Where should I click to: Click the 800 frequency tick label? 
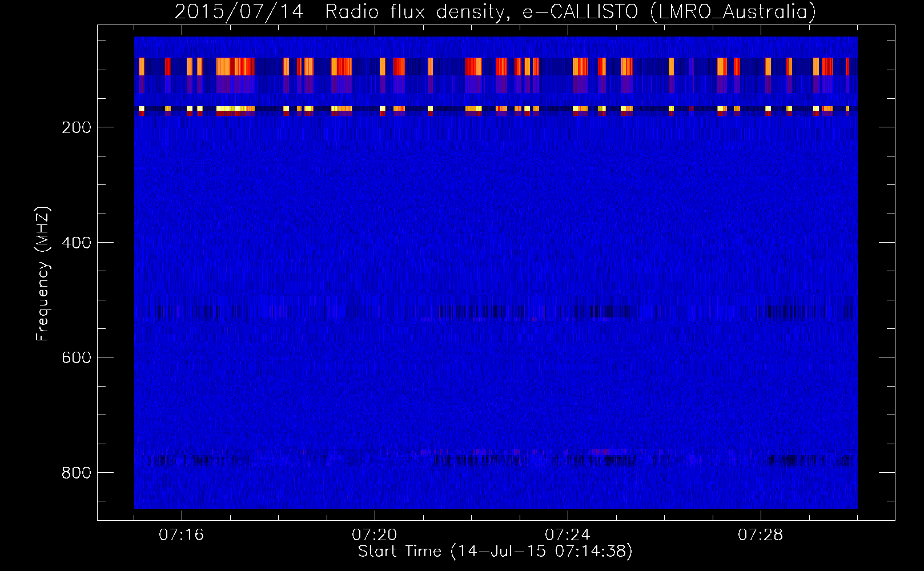point(77,473)
